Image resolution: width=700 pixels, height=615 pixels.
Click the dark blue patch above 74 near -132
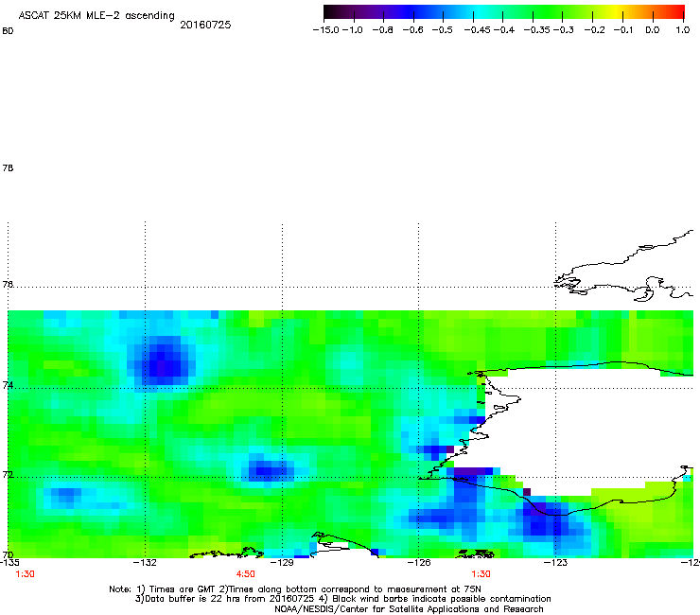tap(163, 362)
